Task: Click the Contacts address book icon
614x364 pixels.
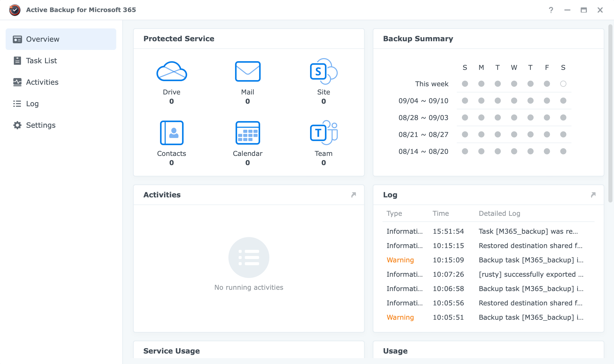Action: coord(172,133)
